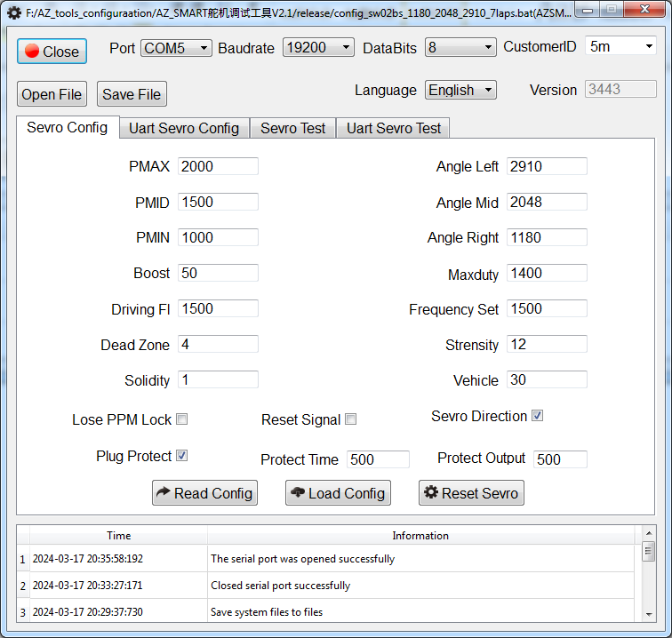This screenshot has width=672, height=638.
Task: Click the red Close port icon button
Action: [32, 52]
